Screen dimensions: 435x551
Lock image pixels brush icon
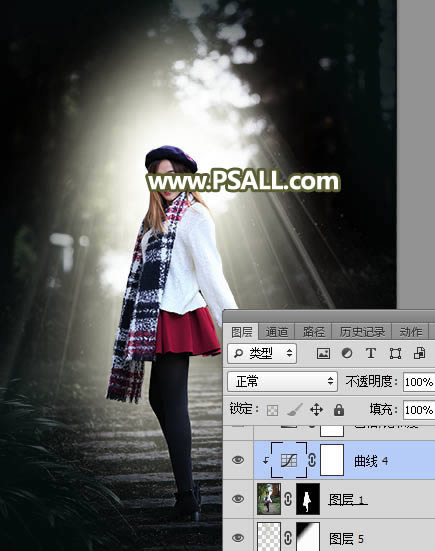pos(294,409)
